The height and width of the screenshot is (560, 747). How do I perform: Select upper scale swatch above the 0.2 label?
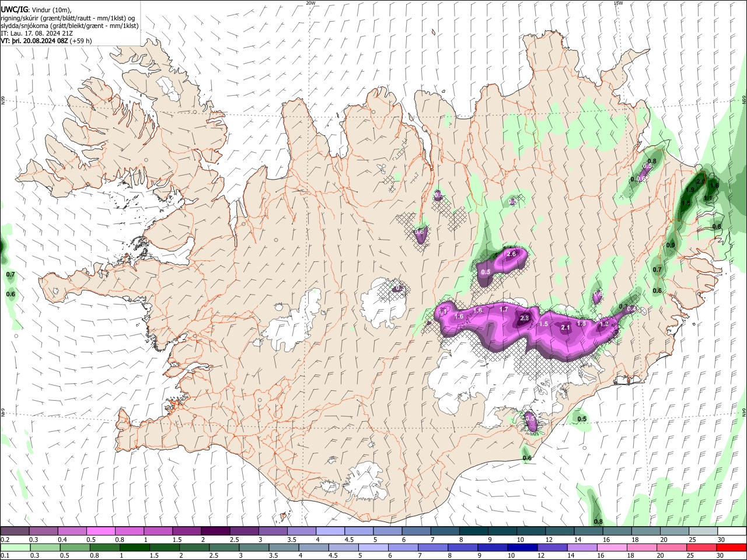15,531
